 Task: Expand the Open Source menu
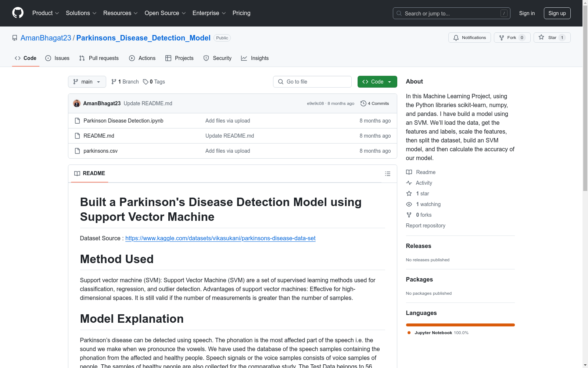pos(165,13)
